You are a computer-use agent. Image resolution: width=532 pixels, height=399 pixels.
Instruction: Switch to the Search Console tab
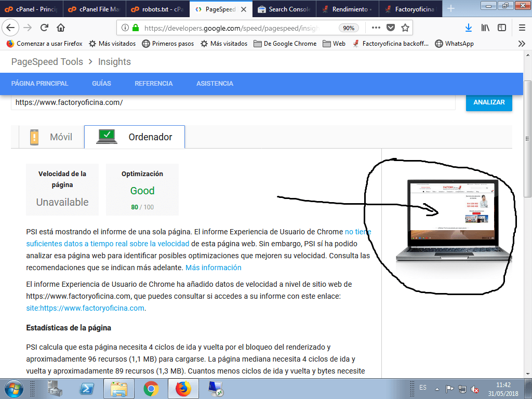(x=284, y=9)
